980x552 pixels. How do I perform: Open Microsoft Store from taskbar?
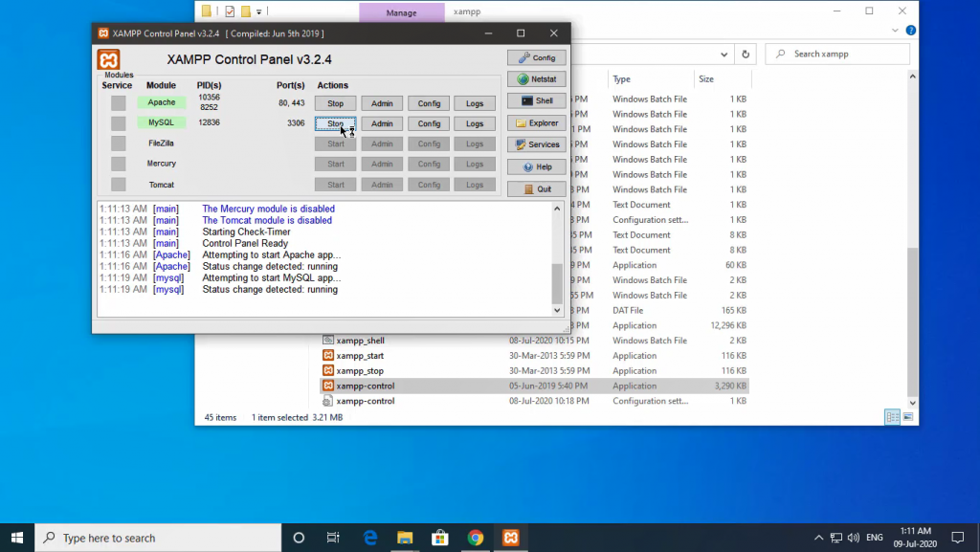[440, 538]
